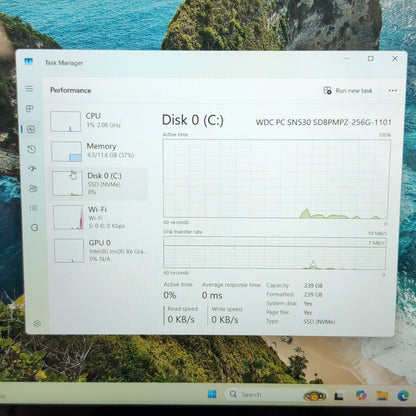Open Task Manager Settings gear icon
The height and width of the screenshot is (416, 416).
pyautogui.click(x=37, y=323)
